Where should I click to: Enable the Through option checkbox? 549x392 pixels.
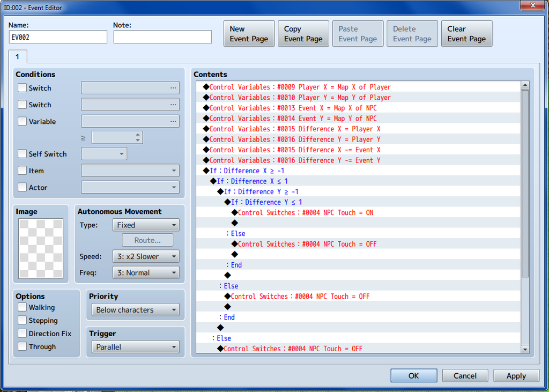(x=22, y=346)
